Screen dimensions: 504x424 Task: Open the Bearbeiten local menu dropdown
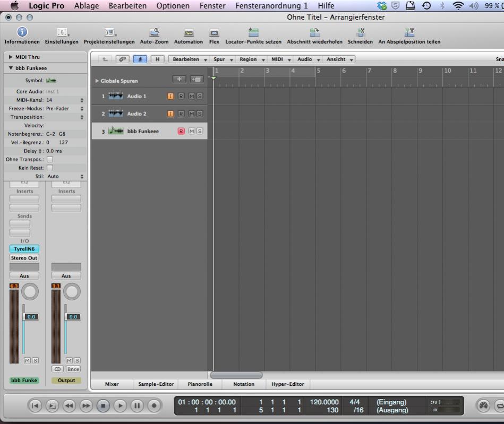coord(189,59)
